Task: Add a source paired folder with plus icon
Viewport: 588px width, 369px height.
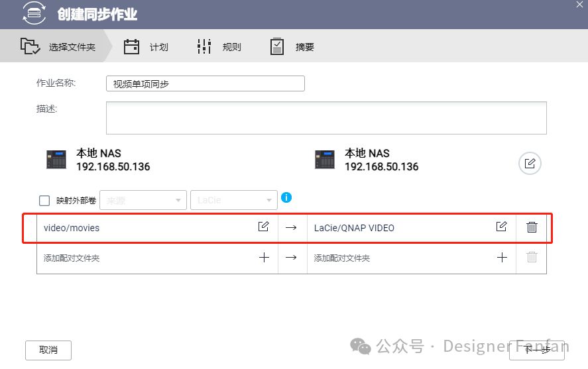Action: (x=264, y=258)
